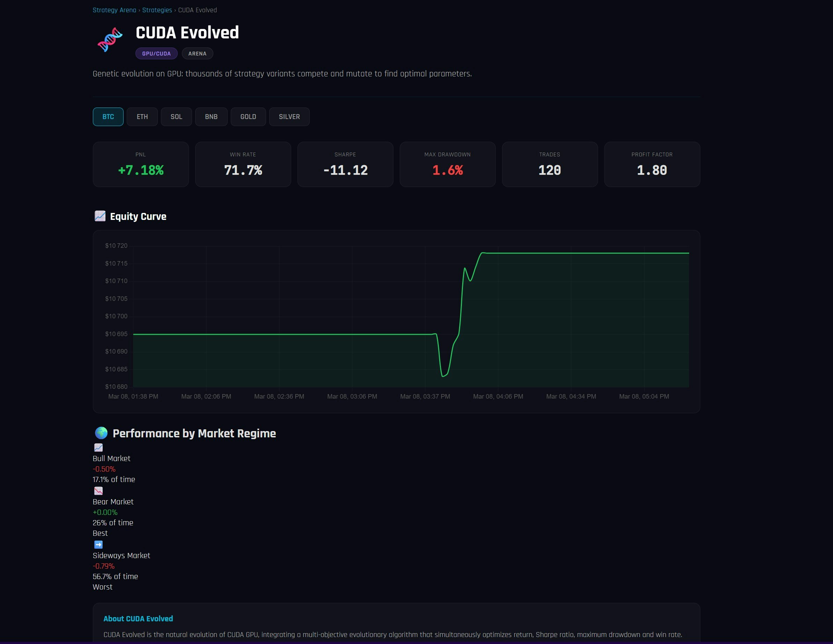Screen dimensions: 833x644
Task: Click the equity curve dip near 03:37 PM
Action: pyautogui.click(x=443, y=376)
